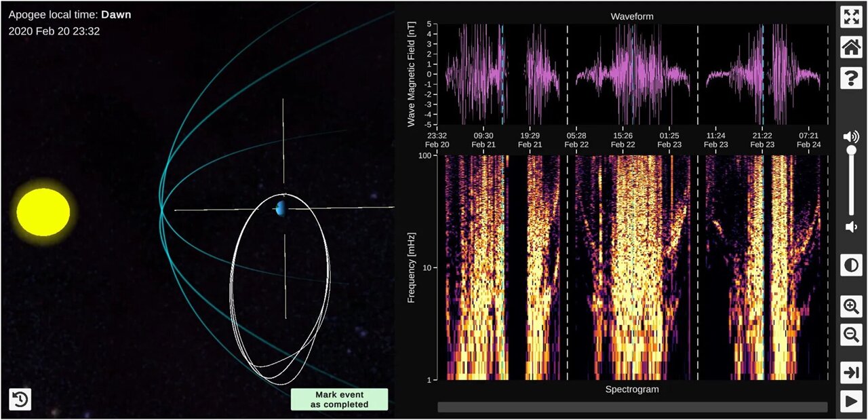The image size is (868, 420).
Task: Click Mark event as completed button
Action: 339,400
